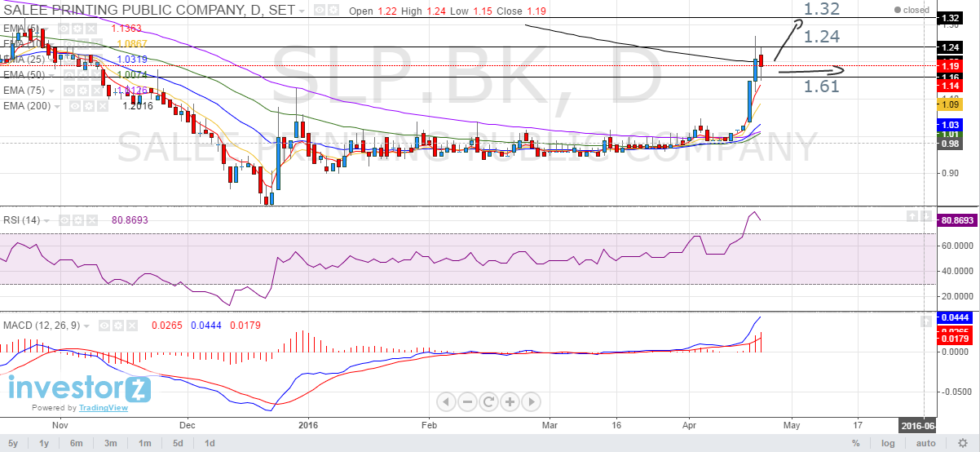Remove RSI (14) indicator with X icon
This screenshot has width=980, height=452.
tap(91, 220)
